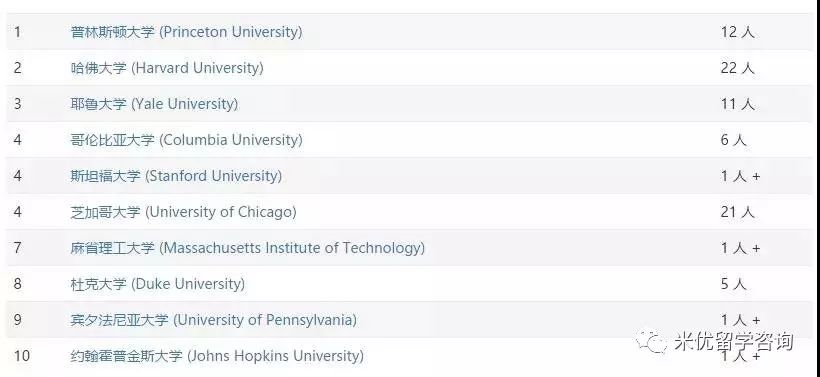Click the 6 人 count for Columbia
Image resolution: width=820 pixels, height=377 pixels.
(733, 140)
